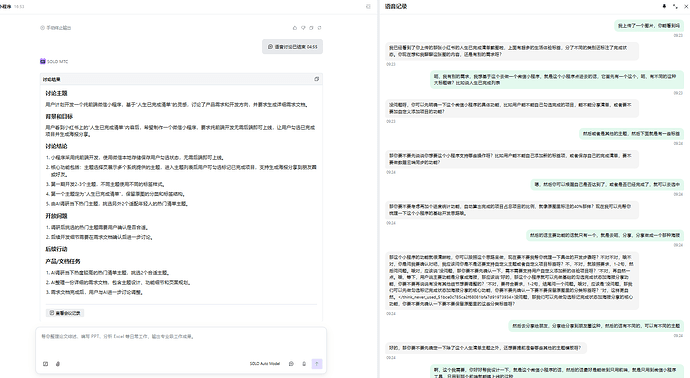
Task: Click the 手动终止输出 status label
Action: [x=56, y=28]
